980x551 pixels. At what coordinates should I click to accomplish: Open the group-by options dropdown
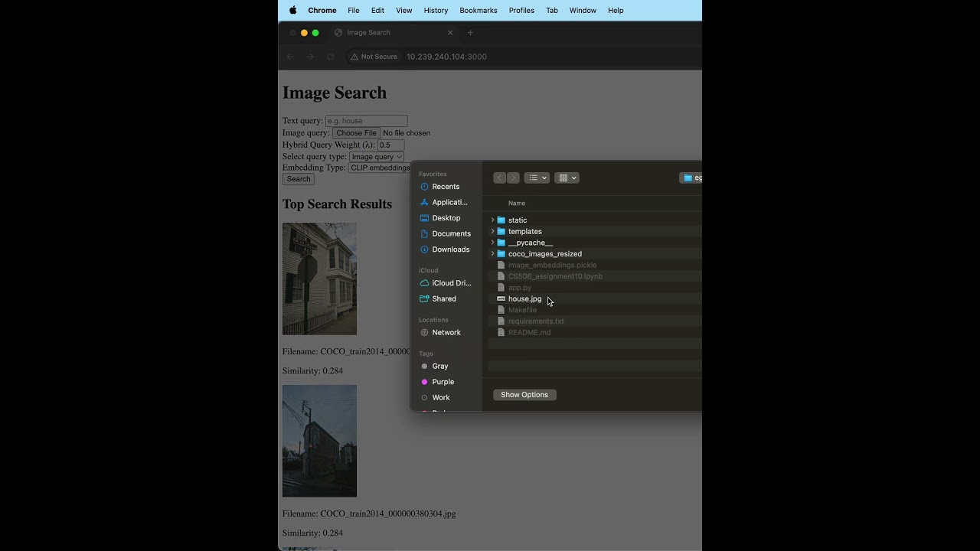[x=567, y=178]
